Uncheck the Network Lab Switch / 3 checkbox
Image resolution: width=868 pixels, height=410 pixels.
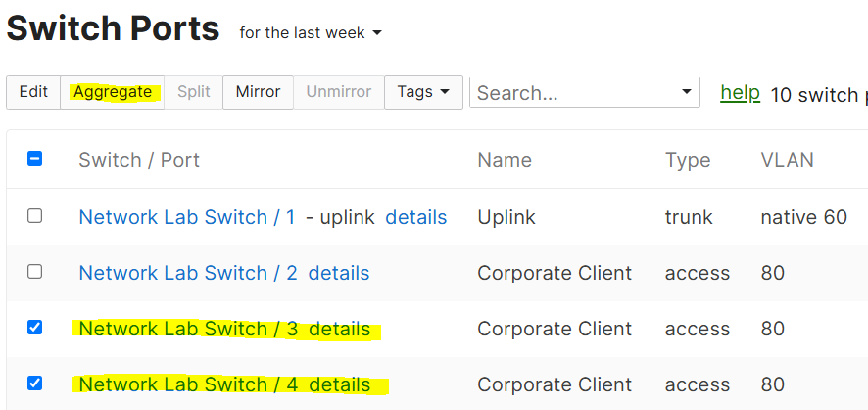[35, 328]
